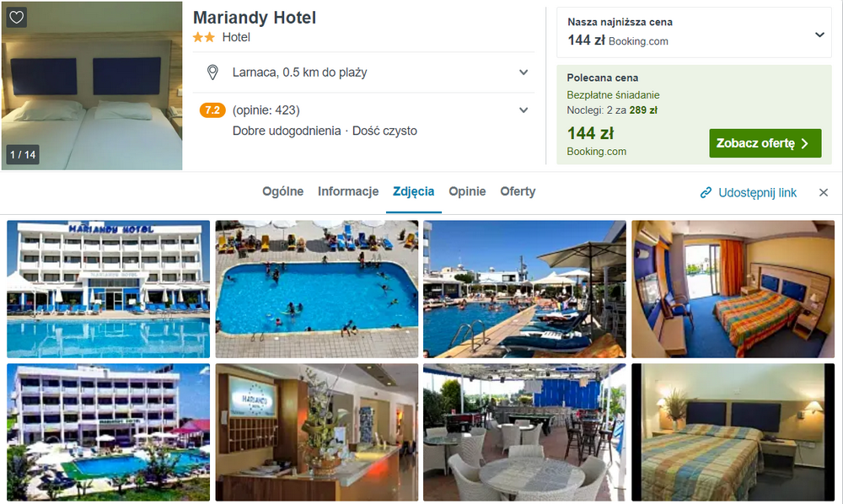Click the orange 7.2 rating badge
The width and height of the screenshot is (843, 504).
coord(212,110)
